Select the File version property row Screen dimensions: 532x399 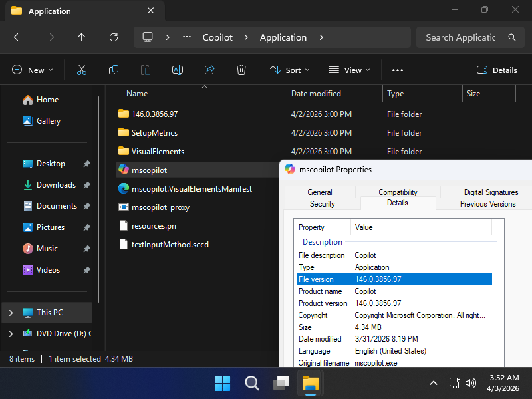[394, 279]
